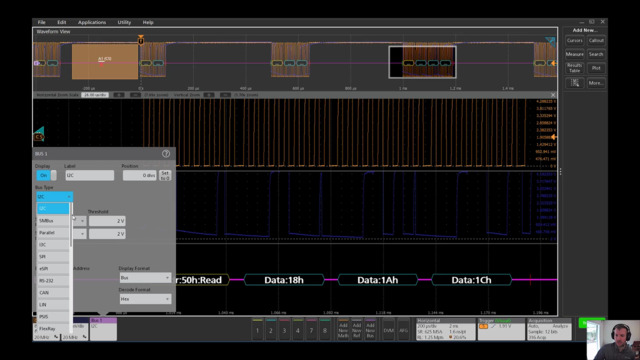Open the File menu
Image resolution: width=640 pixels, height=360 pixels.
pyautogui.click(x=42, y=22)
